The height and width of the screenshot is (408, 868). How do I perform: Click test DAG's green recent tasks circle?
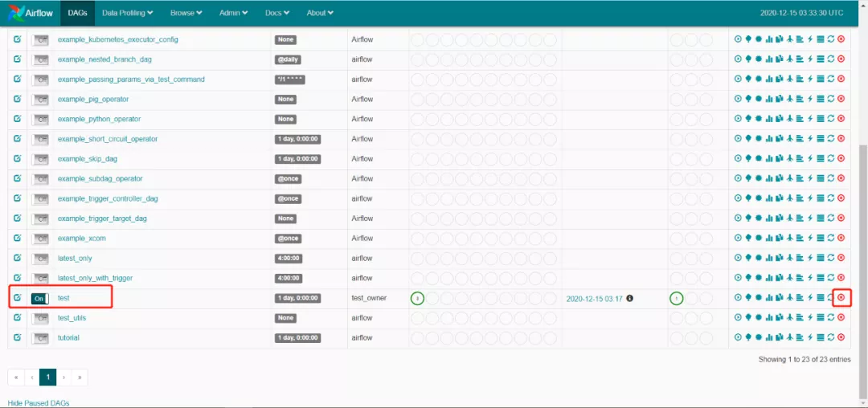(x=417, y=299)
